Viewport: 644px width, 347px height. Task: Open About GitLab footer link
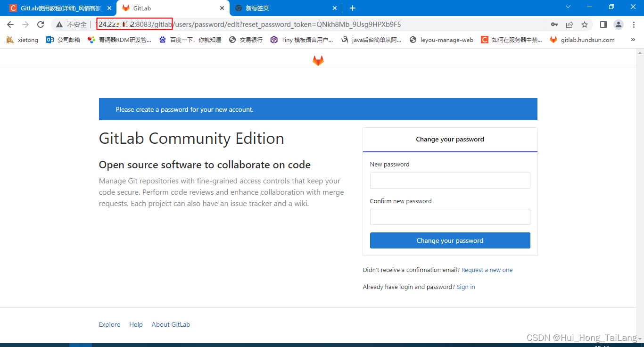(171, 324)
